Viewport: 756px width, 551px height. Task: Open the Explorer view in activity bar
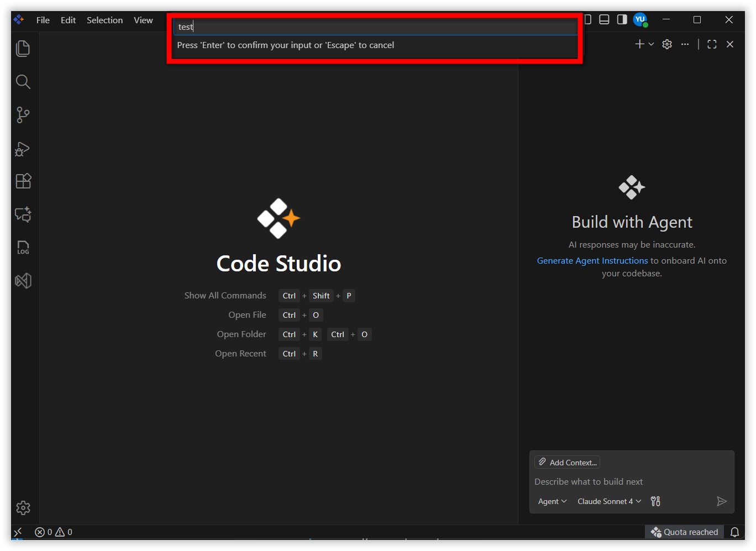[x=23, y=49]
